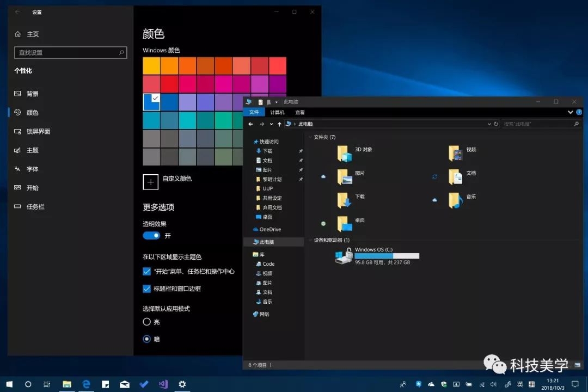Turn off the 透明效果 toggle switch
The width and height of the screenshot is (588, 392).
click(x=151, y=236)
